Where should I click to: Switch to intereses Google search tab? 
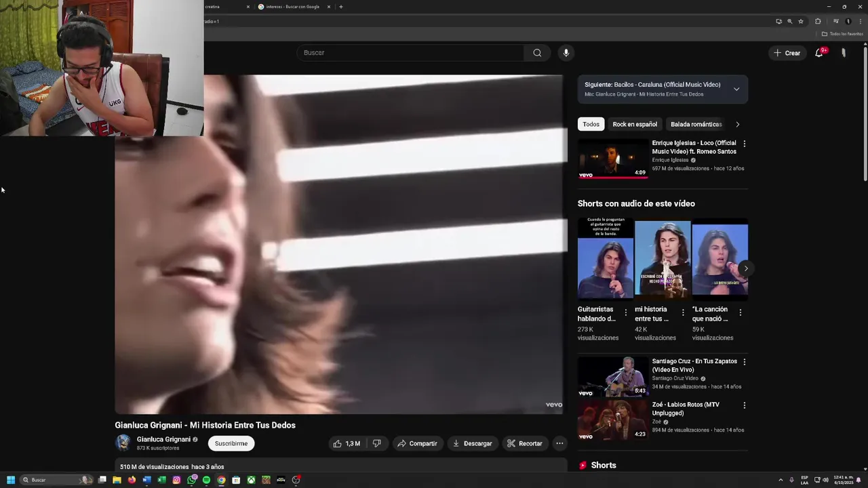click(x=292, y=7)
